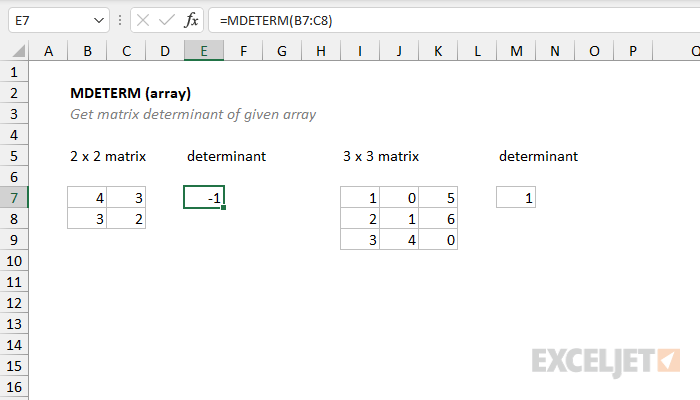Viewport: 700px width, 400px height.
Task: Expand the Name Box dropdown arrow
Action: coord(97,20)
